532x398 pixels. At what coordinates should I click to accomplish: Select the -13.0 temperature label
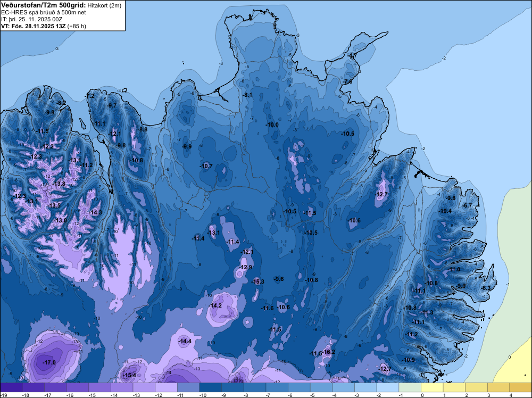click(61, 220)
